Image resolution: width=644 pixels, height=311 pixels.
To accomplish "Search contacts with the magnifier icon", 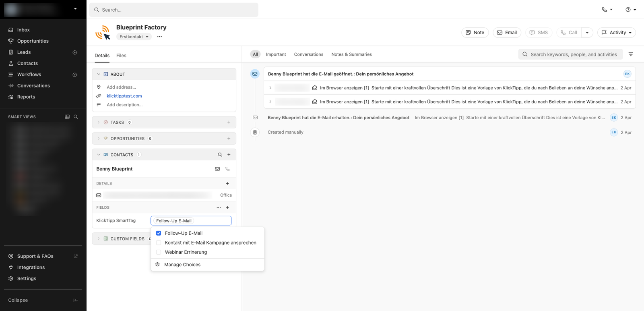I will pos(220,155).
